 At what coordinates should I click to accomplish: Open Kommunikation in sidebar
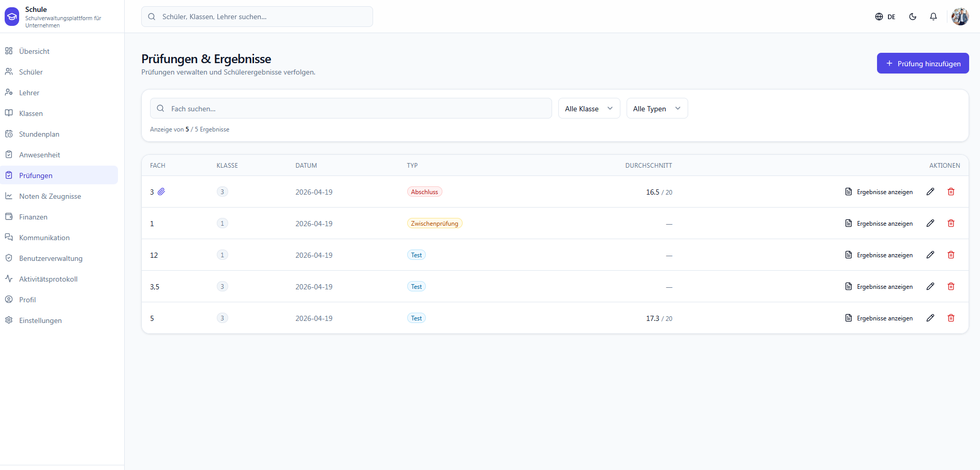(59, 238)
